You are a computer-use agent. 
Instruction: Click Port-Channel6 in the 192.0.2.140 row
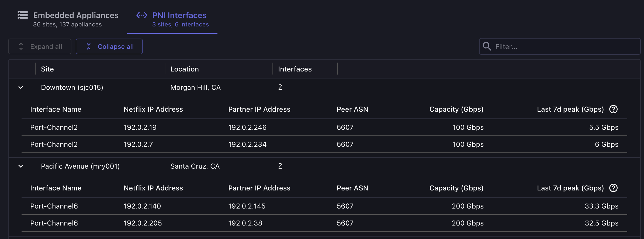54,206
